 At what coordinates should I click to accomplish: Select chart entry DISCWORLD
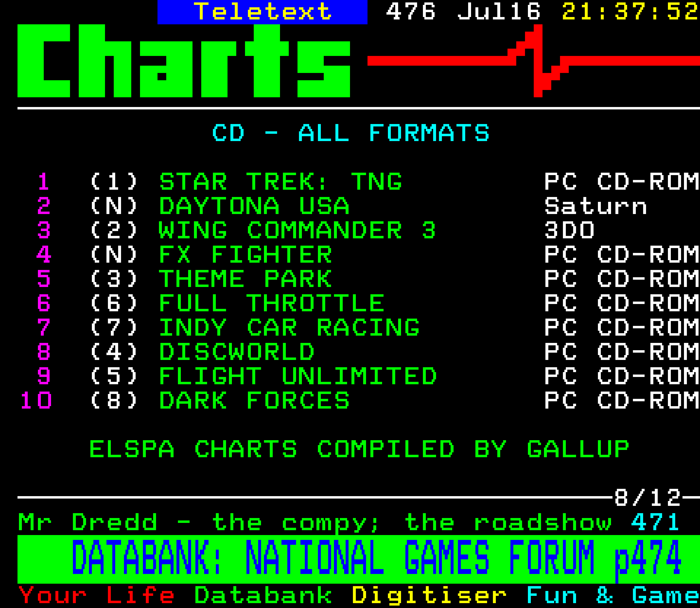click(237, 352)
